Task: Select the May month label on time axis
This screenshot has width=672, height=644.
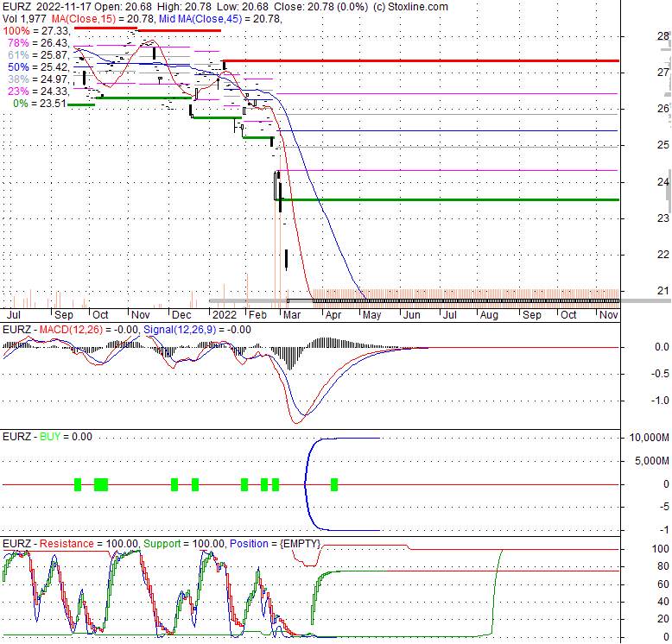Action: [x=371, y=315]
